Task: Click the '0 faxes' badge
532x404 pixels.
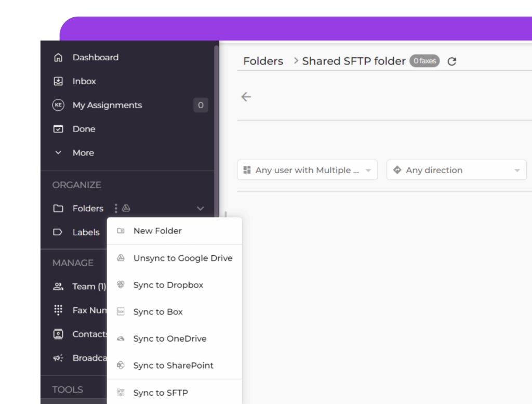Action: pos(424,61)
